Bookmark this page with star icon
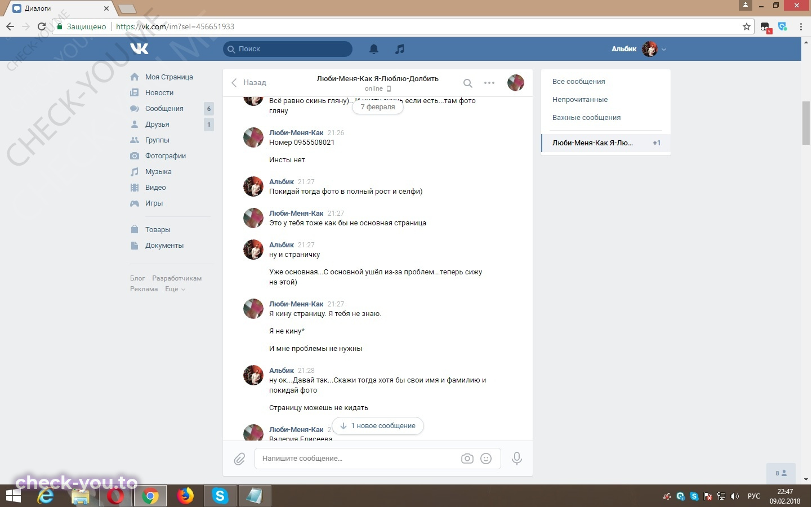 coord(747,26)
